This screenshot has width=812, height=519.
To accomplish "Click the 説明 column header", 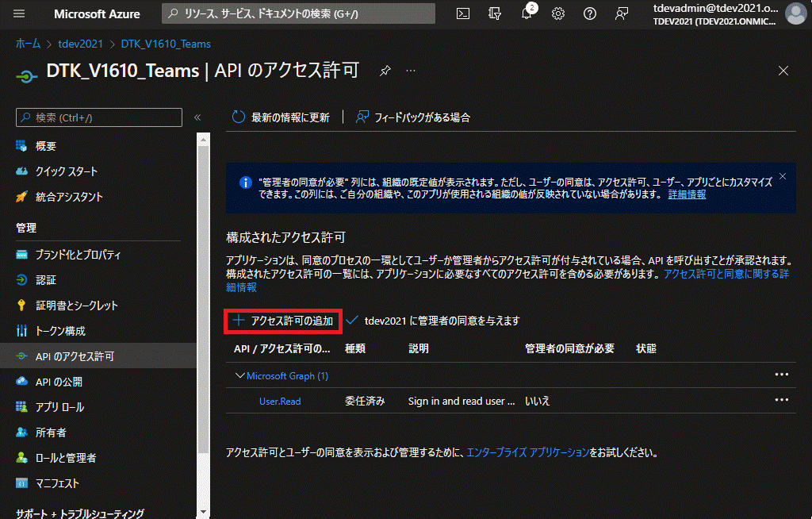I will tap(419, 349).
